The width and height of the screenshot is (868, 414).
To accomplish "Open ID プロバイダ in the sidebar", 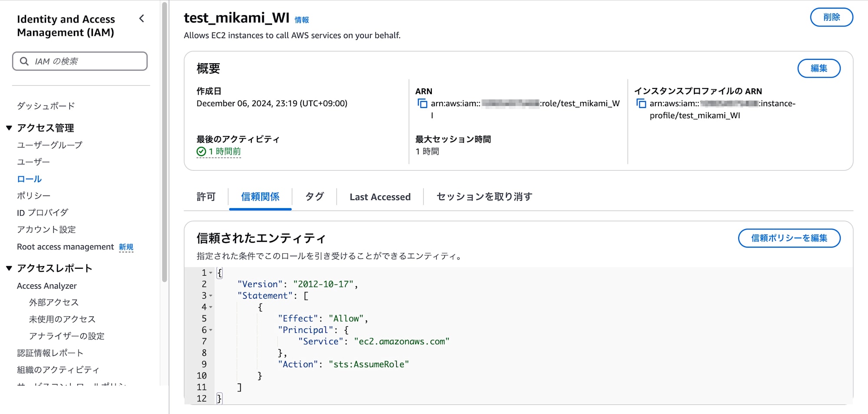I will pos(43,212).
